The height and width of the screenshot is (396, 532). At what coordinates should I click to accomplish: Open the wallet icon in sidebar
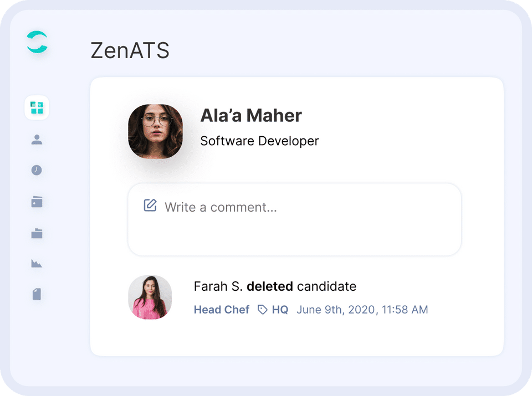(37, 202)
